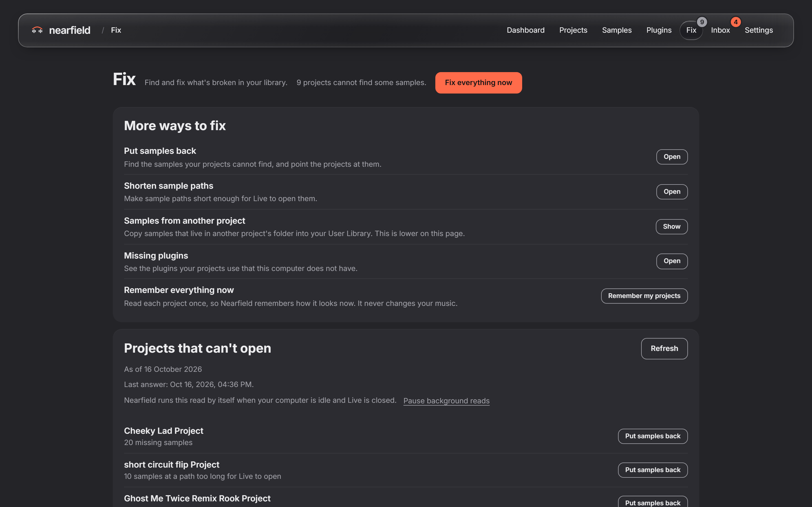The height and width of the screenshot is (507, 812).
Task: Put samples back for Cheeky Lad Project
Action: coord(653,436)
